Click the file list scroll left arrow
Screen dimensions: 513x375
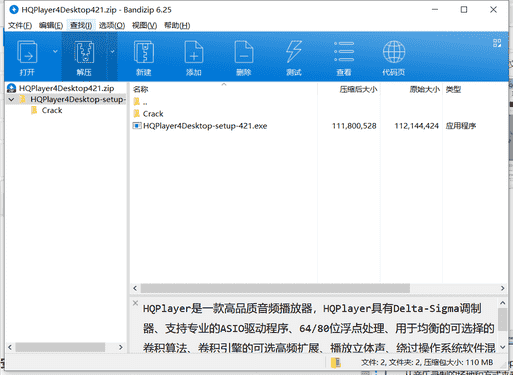135,288
